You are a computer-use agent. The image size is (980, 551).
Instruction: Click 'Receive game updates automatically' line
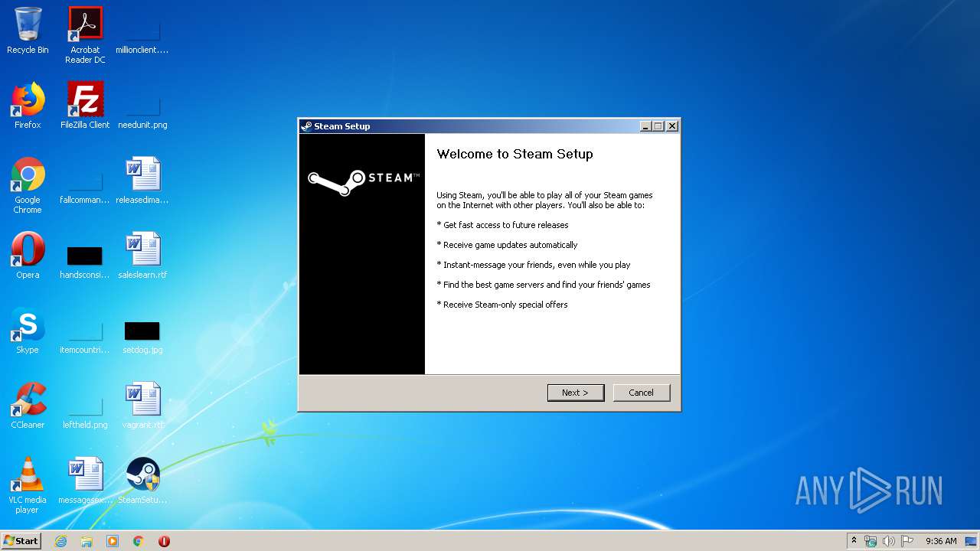click(507, 245)
